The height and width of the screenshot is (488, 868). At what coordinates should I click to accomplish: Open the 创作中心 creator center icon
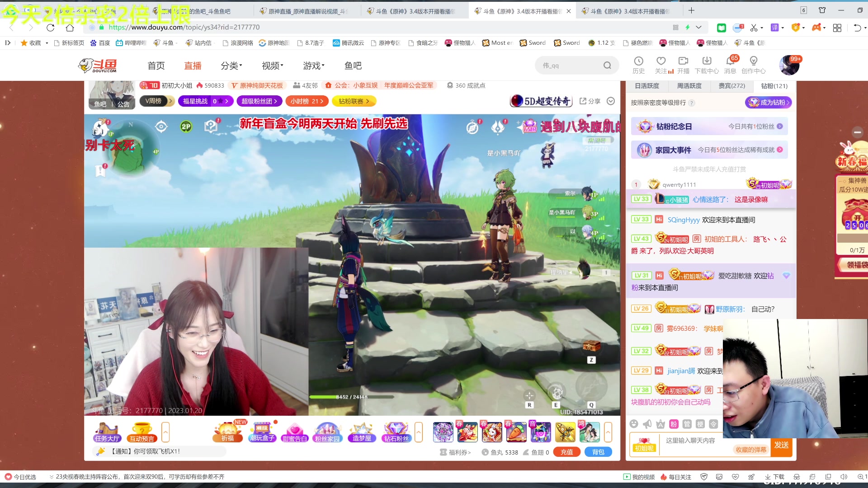click(x=754, y=65)
